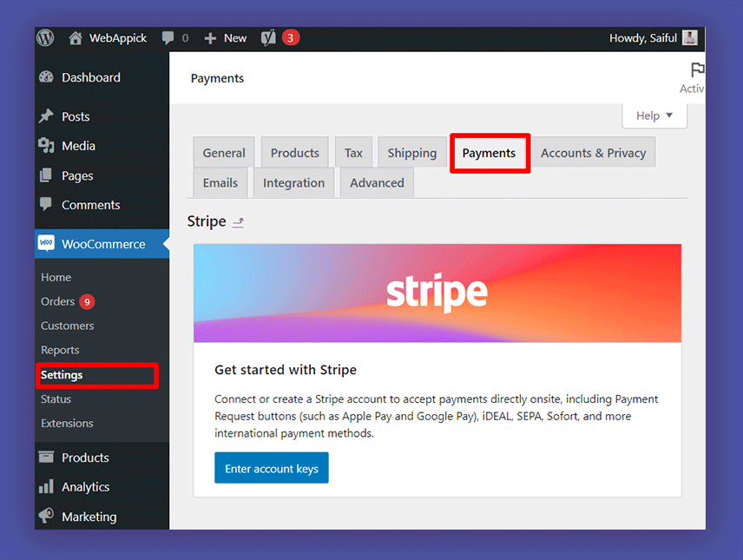The height and width of the screenshot is (560, 743).
Task: Click the red 3 notification badge
Action: [291, 38]
